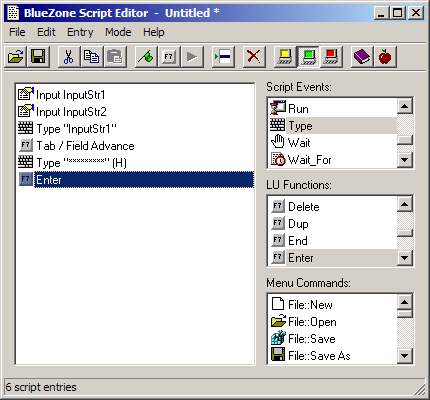The height and width of the screenshot is (400, 430).
Task: Click the insert entry icon with blue bar
Action: point(223,57)
